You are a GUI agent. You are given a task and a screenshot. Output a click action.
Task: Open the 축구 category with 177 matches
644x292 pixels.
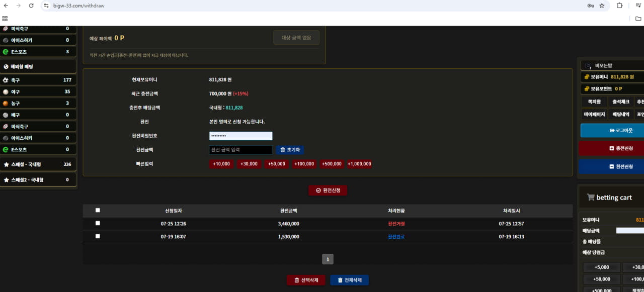pos(38,80)
